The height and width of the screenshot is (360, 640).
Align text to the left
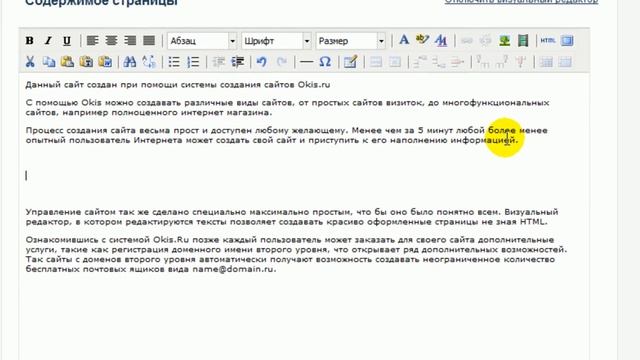tap(93, 40)
